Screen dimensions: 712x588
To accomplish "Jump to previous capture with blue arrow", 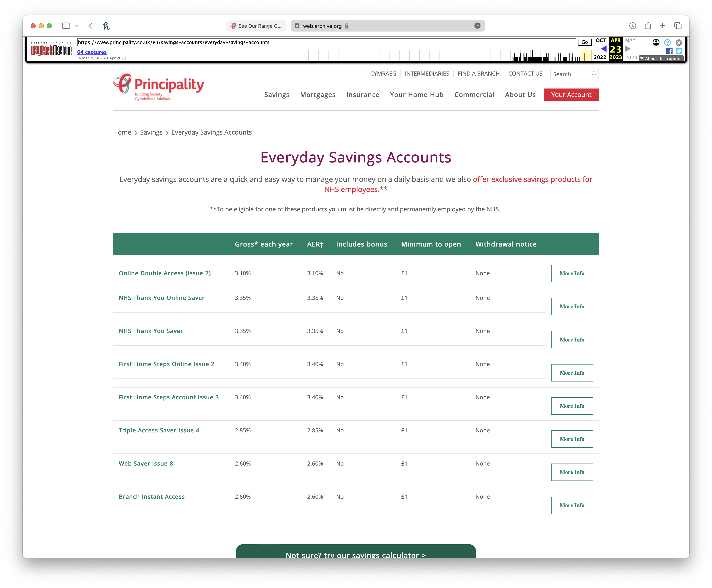I will tap(604, 49).
